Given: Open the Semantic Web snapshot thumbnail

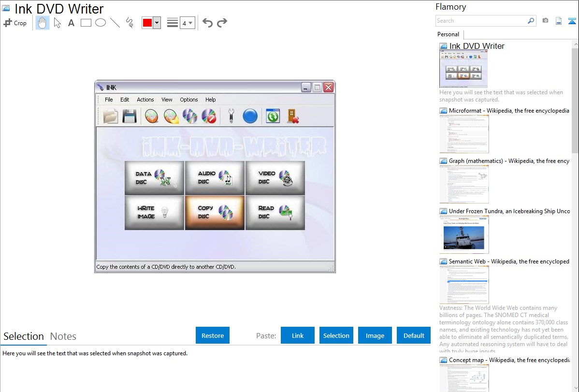Looking at the screenshot, I should 464,285.
